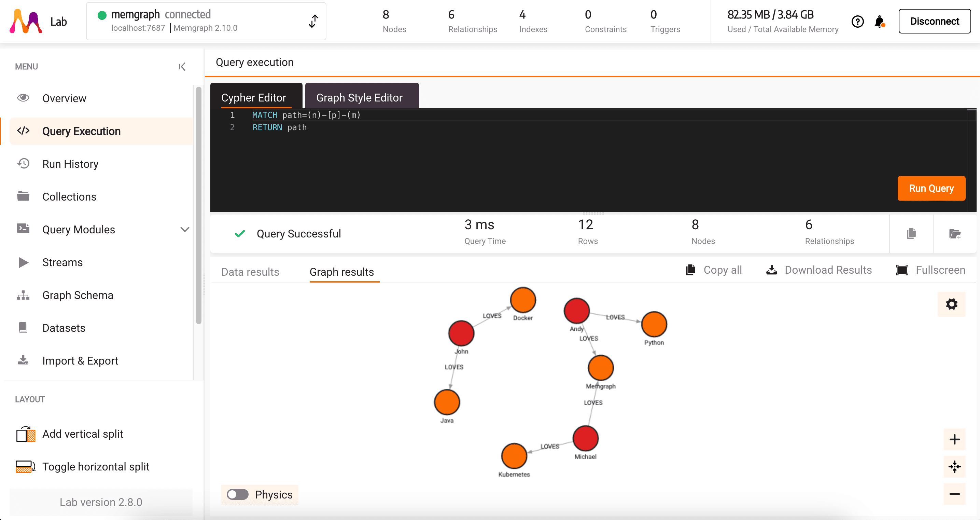Open help question mark icon
Viewport: 980px width, 520px height.
coord(857,22)
